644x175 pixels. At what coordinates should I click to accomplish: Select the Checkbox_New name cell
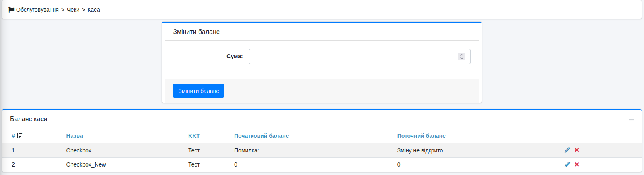pyautogui.click(x=86, y=164)
